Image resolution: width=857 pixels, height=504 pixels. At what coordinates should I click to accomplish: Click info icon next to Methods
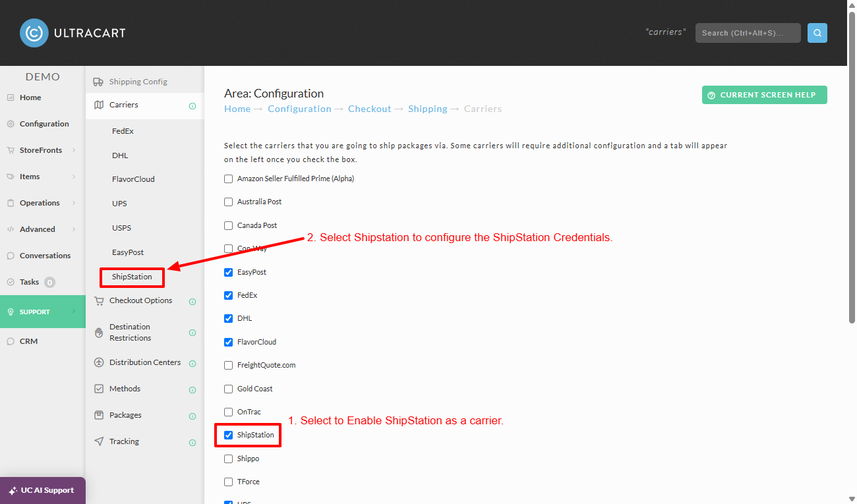(x=192, y=390)
